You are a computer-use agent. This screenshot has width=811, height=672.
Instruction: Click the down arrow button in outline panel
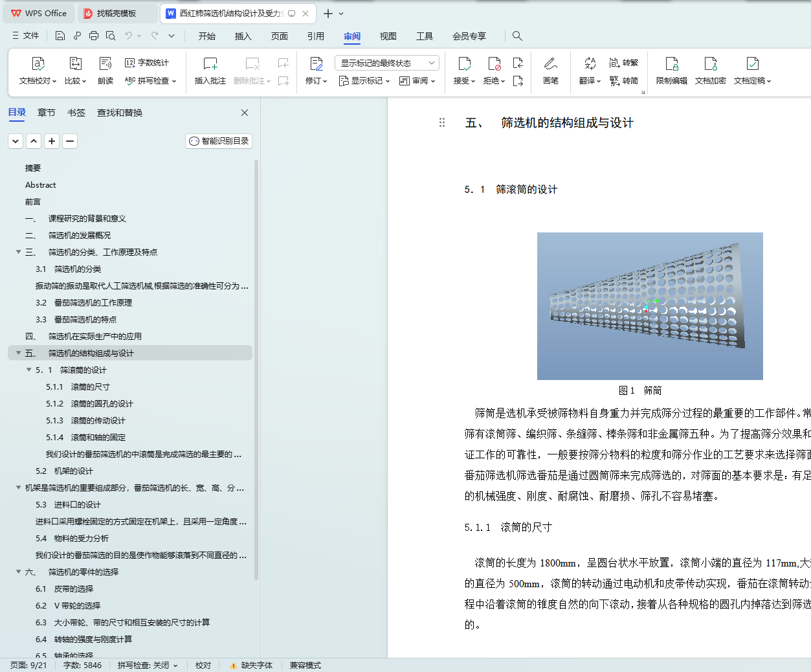pos(16,141)
